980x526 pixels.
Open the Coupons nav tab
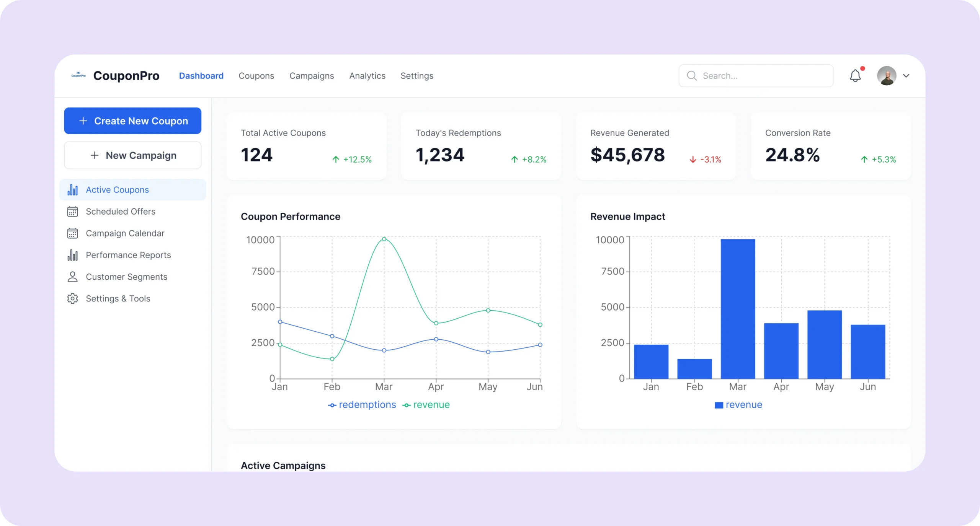tap(256, 76)
